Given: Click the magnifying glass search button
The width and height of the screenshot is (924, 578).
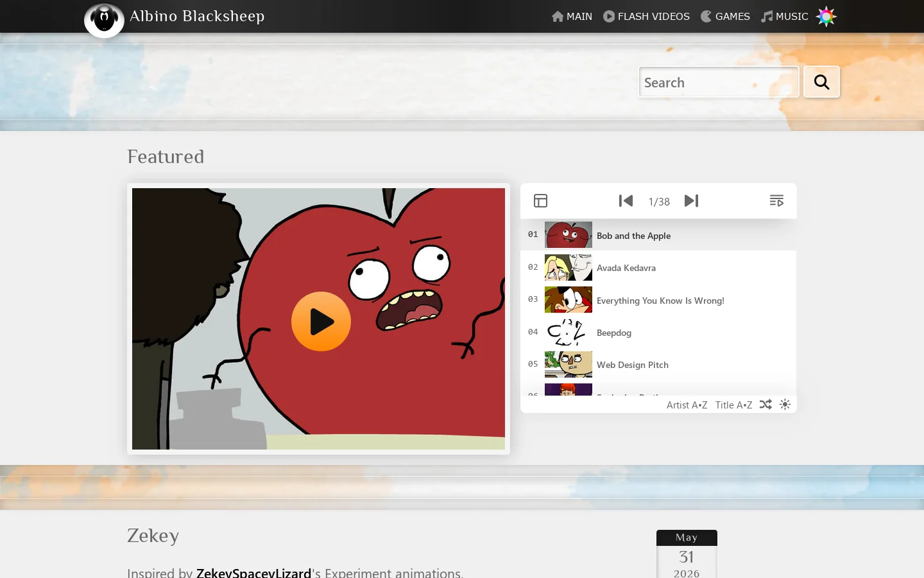Looking at the screenshot, I should pyautogui.click(x=821, y=82).
